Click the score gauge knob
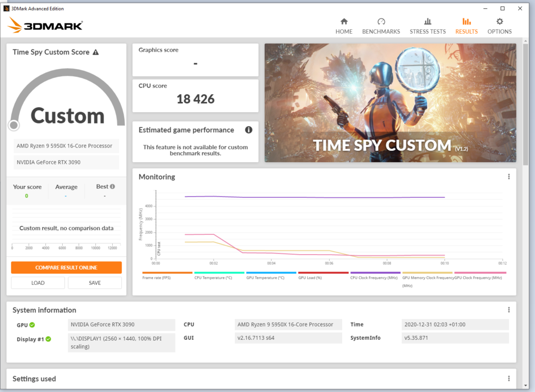The width and height of the screenshot is (535, 392). point(14,125)
